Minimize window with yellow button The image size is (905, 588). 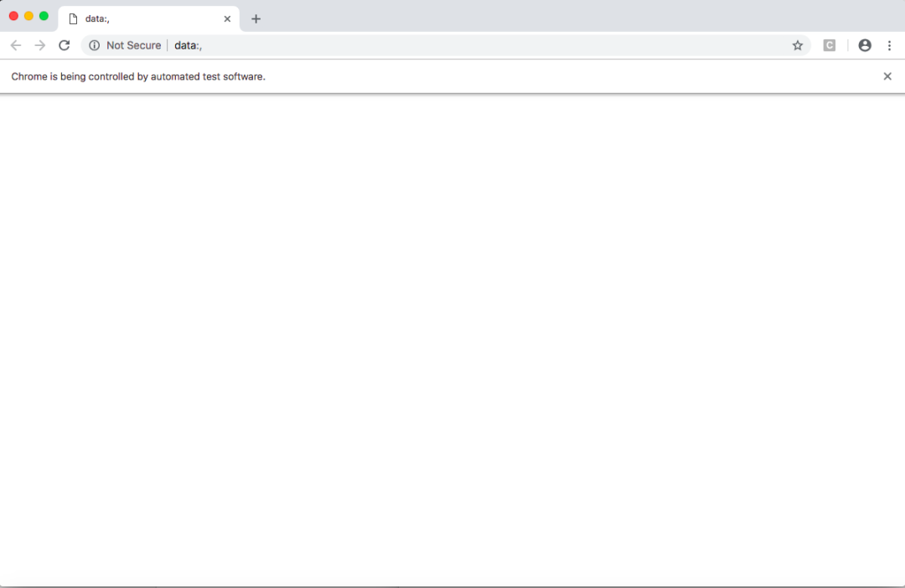[x=28, y=16]
